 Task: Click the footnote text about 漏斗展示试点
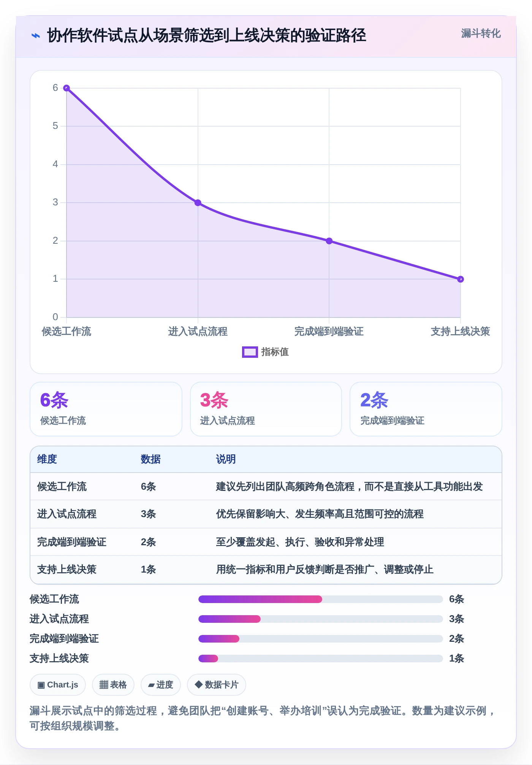[263, 718]
